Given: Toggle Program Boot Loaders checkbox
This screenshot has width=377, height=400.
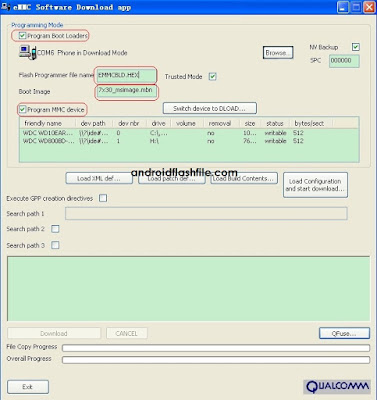Looking at the screenshot, I should click(22, 35).
